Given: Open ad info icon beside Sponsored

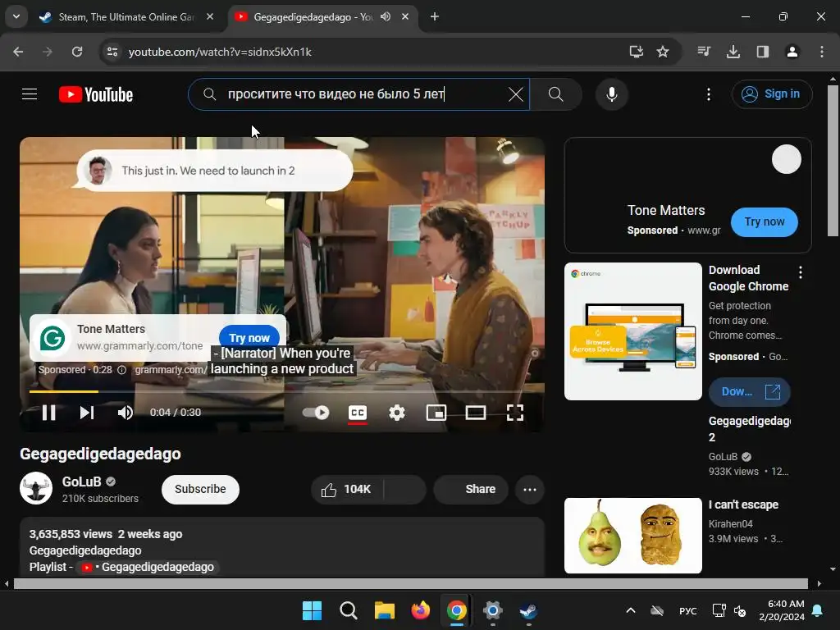Looking at the screenshot, I should pos(121,370).
